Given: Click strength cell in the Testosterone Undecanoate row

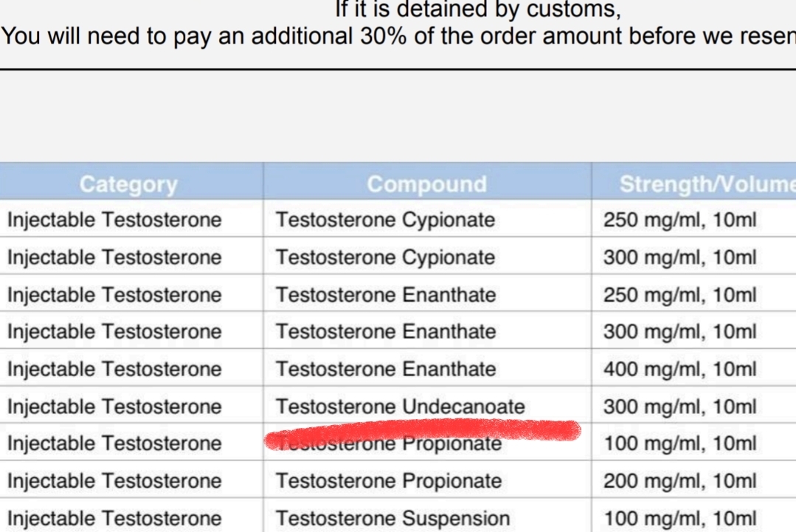Looking at the screenshot, I should (679, 407).
